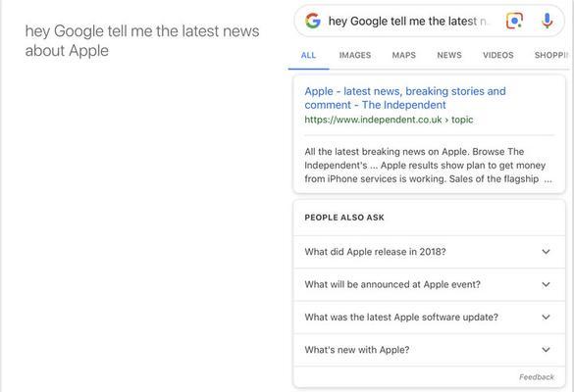
Task: Switch to the Images tab
Action: click(355, 55)
